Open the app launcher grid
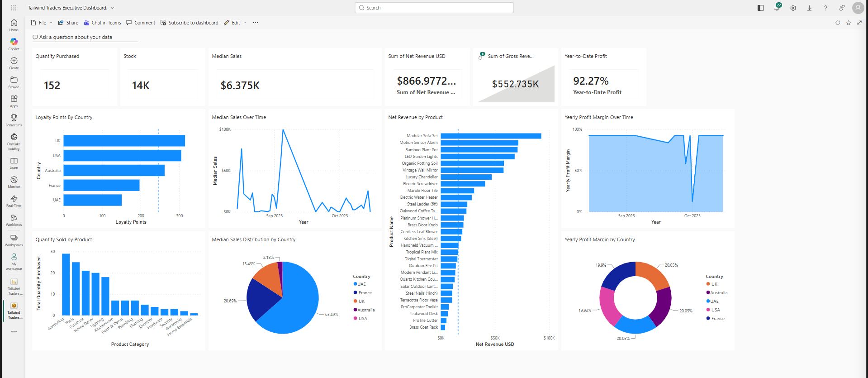868x378 pixels. (14, 8)
